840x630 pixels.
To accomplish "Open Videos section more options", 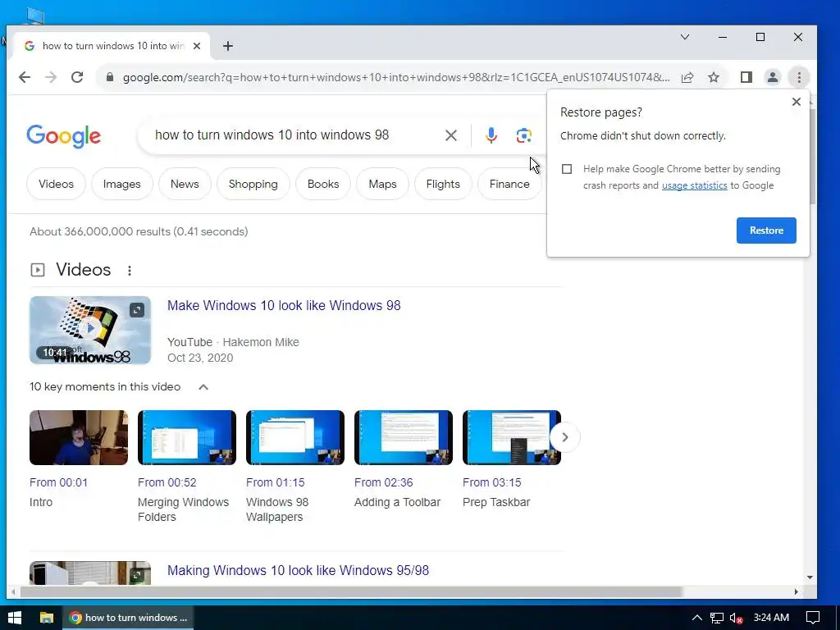I will [x=129, y=271].
